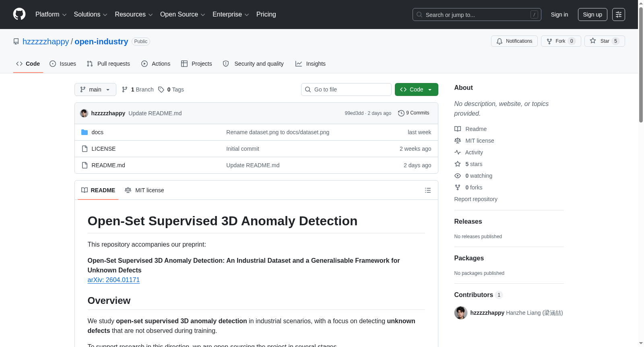The width and height of the screenshot is (644, 347).
Task: Open 'Rename dataset.png to docs/dataset.png' commit message
Action: (x=278, y=132)
